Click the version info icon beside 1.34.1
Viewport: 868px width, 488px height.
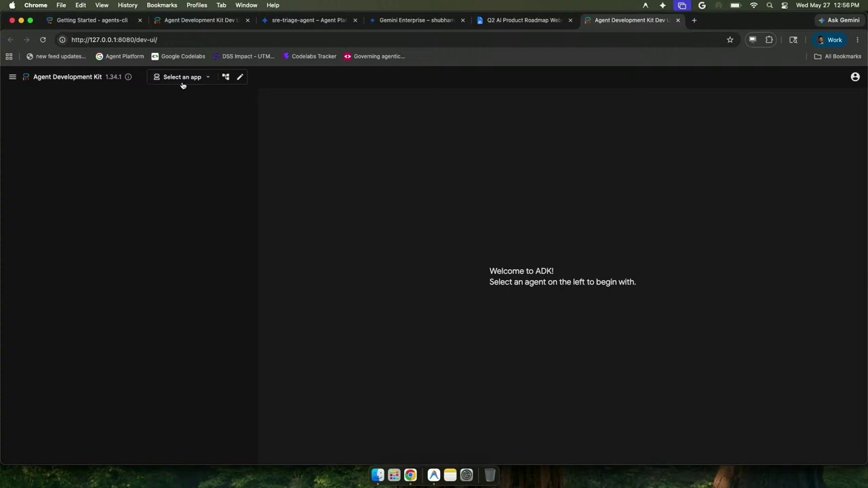[x=128, y=77]
